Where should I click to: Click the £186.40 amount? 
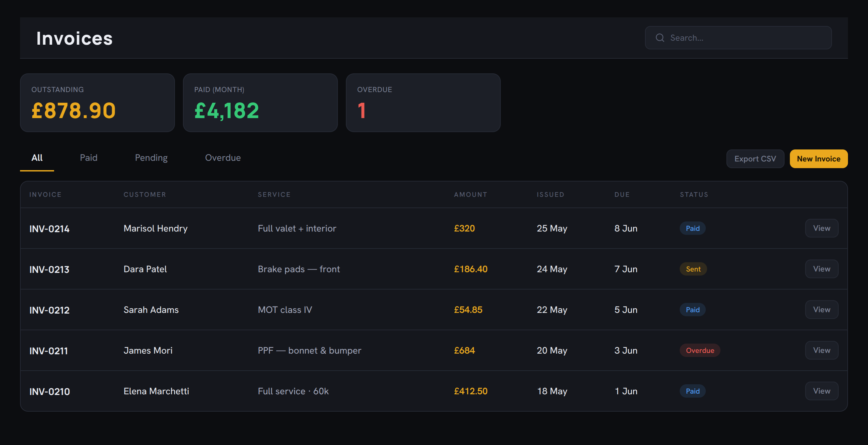pyautogui.click(x=471, y=269)
